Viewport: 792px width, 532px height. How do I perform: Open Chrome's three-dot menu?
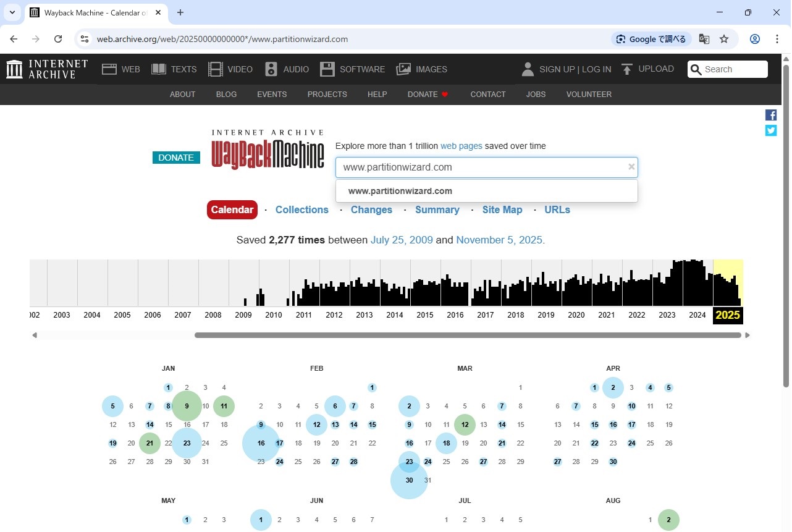(x=777, y=39)
